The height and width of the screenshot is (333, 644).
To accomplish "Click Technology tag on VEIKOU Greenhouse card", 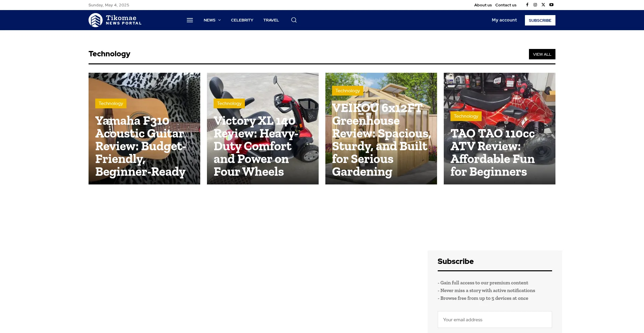I will (347, 91).
